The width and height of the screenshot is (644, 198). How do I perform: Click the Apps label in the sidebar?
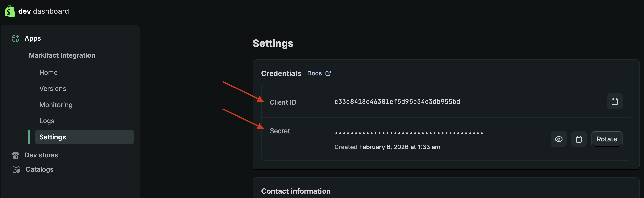tap(33, 38)
